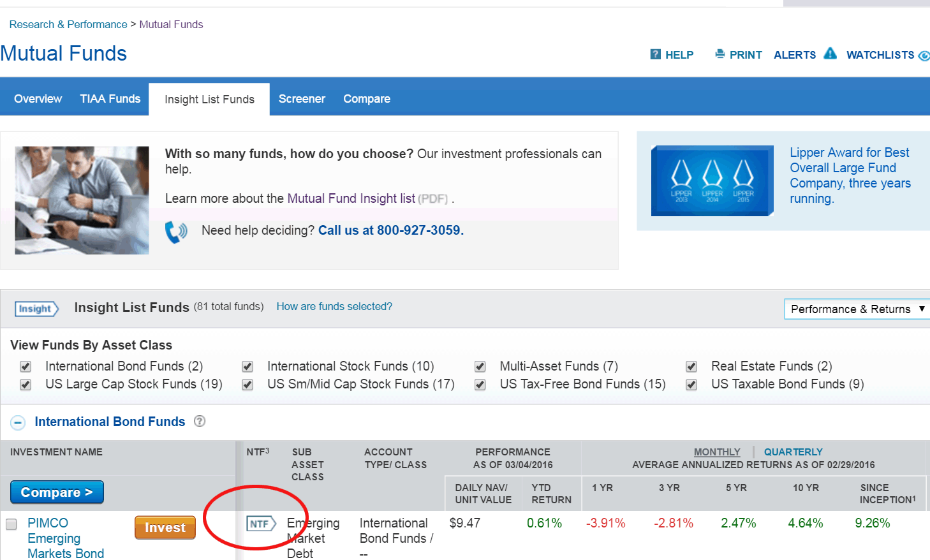Open the Mutual Funds breadcrumb link
The width and height of the screenshot is (930, 560).
[x=171, y=24]
